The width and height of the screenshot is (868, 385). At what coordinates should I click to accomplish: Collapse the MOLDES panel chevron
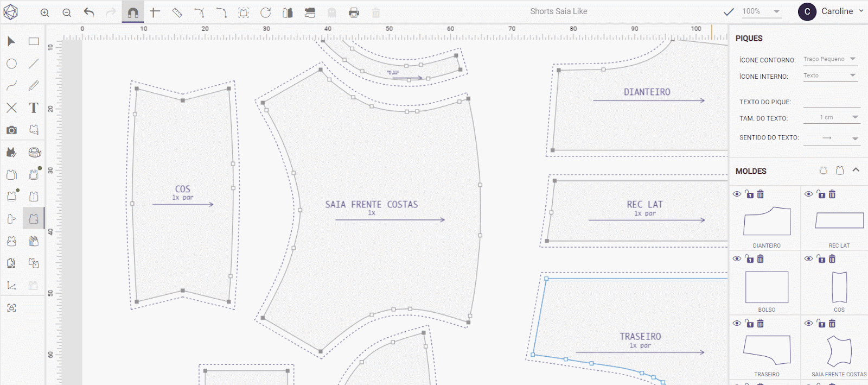tap(856, 170)
